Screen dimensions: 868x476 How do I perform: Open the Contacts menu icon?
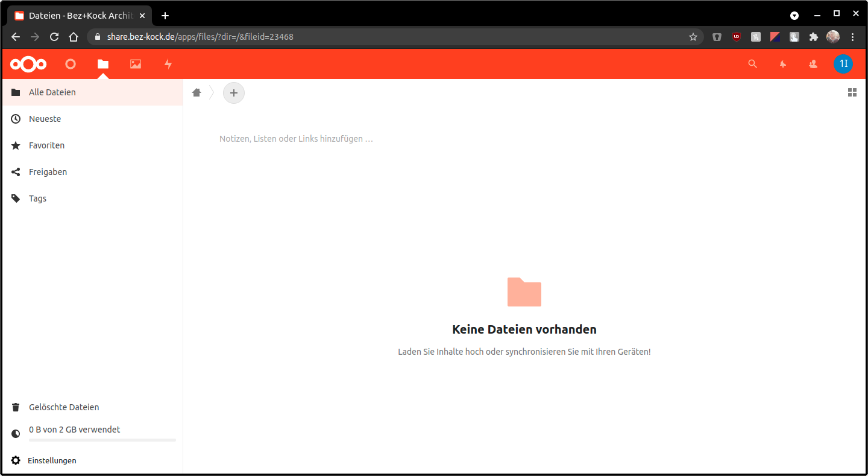tap(813, 64)
